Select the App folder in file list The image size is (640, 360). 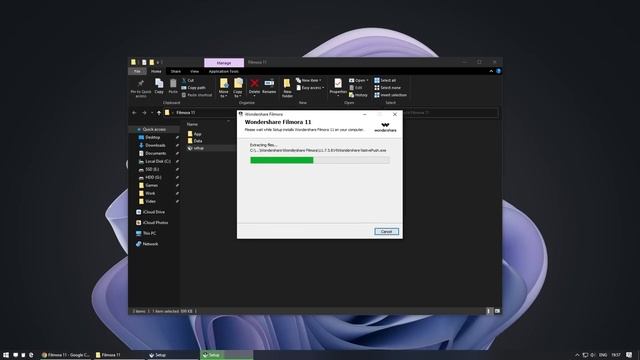pyautogui.click(x=198, y=134)
